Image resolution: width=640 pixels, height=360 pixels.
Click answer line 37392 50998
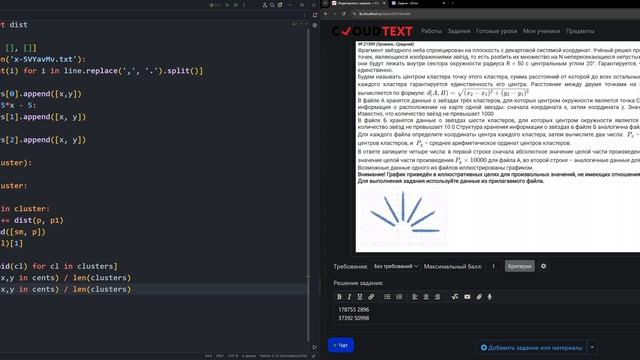pyautogui.click(x=353, y=318)
